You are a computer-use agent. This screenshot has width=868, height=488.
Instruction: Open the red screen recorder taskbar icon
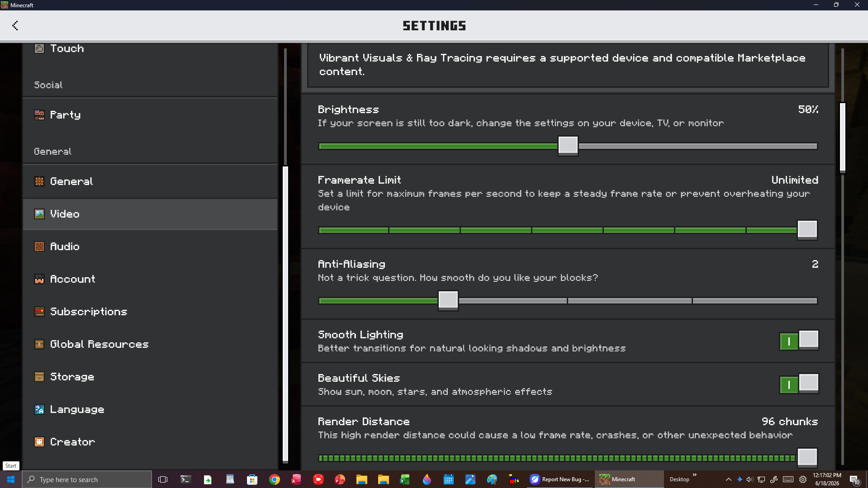(318, 479)
